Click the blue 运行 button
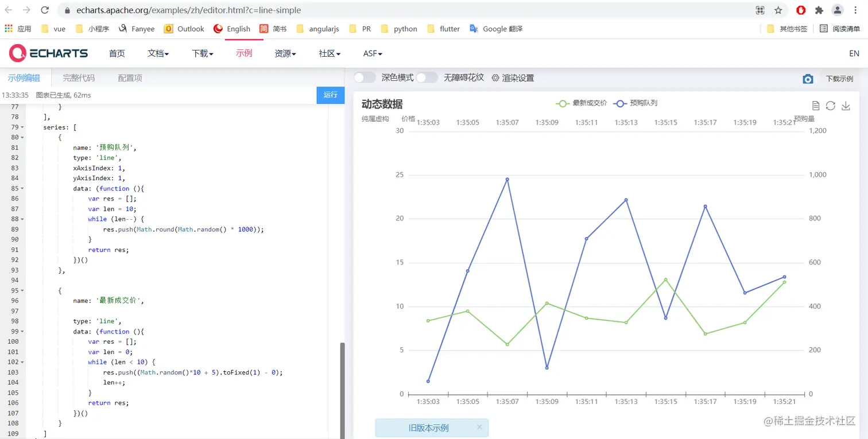 (x=331, y=95)
